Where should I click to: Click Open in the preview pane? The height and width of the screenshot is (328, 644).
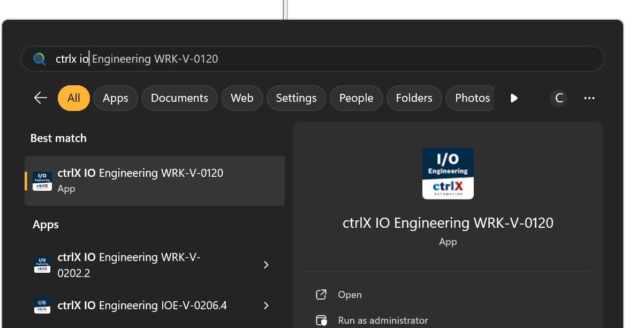pyautogui.click(x=350, y=295)
